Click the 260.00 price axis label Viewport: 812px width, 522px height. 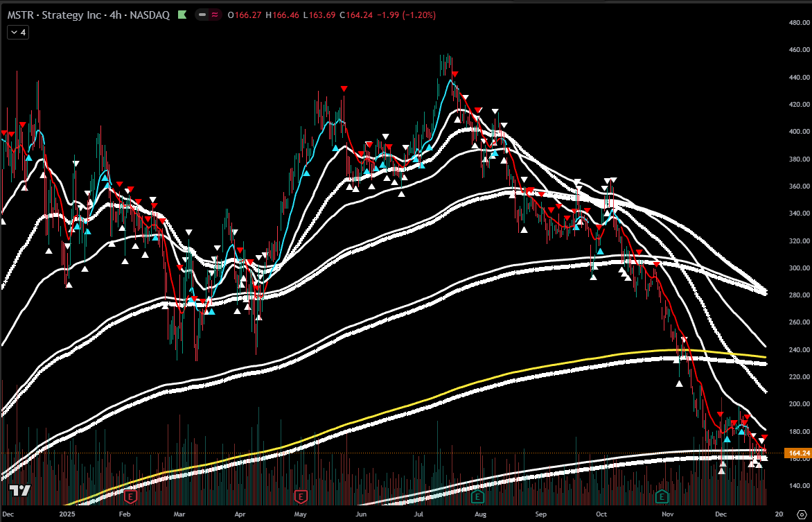click(x=799, y=322)
